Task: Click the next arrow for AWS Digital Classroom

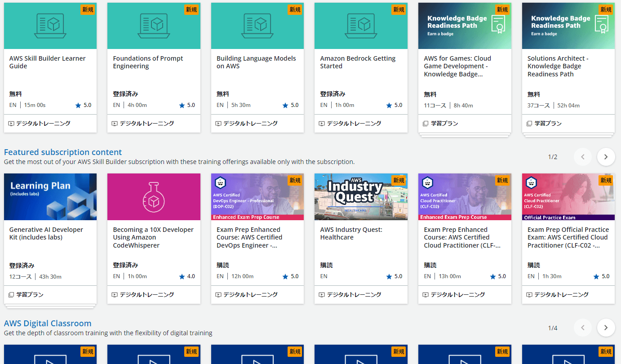Action: tap(606, 328)
